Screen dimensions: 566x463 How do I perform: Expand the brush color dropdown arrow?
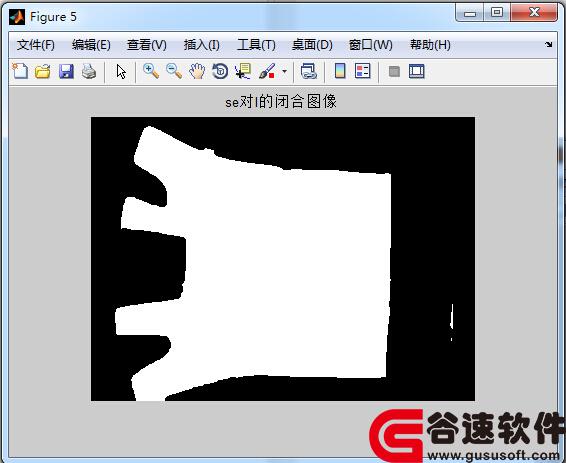[x=284, y=71]
